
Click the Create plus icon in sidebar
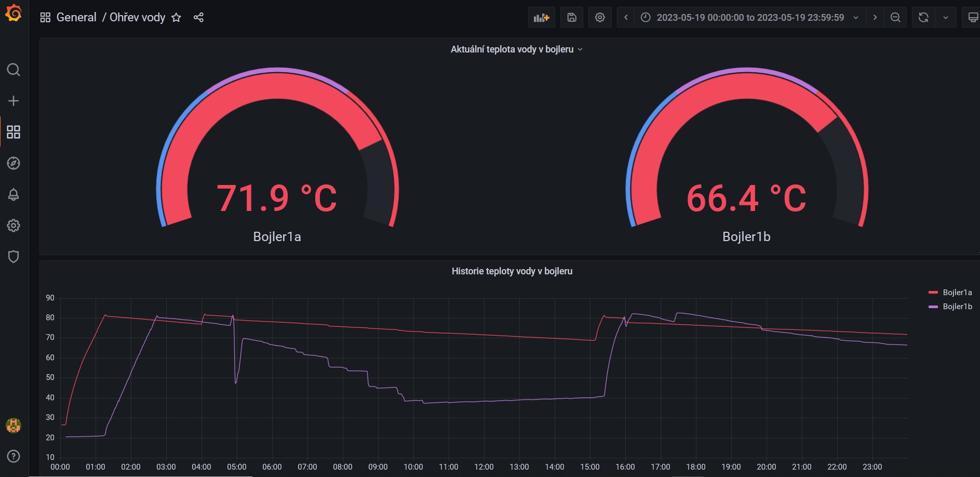14,101
